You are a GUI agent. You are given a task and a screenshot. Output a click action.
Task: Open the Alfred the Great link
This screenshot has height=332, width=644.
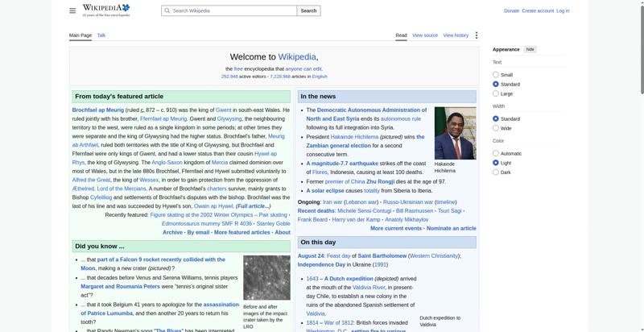(x=91, y=180)
